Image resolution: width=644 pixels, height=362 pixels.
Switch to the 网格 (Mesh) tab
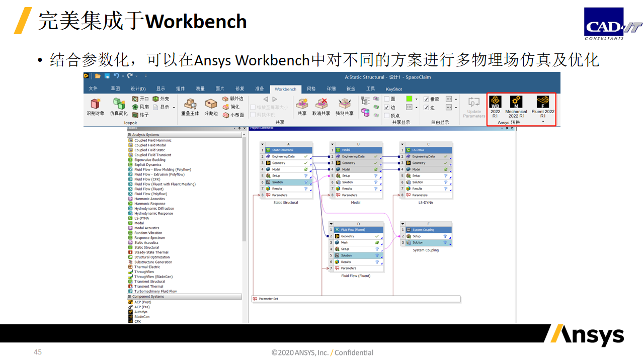click(311, 89)
